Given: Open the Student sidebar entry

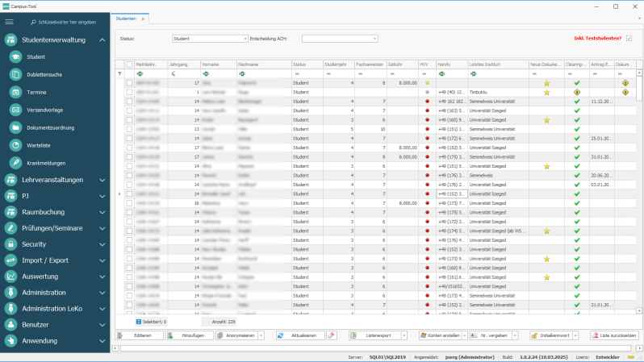Looking at the screenshot, I should click(36, 57).
